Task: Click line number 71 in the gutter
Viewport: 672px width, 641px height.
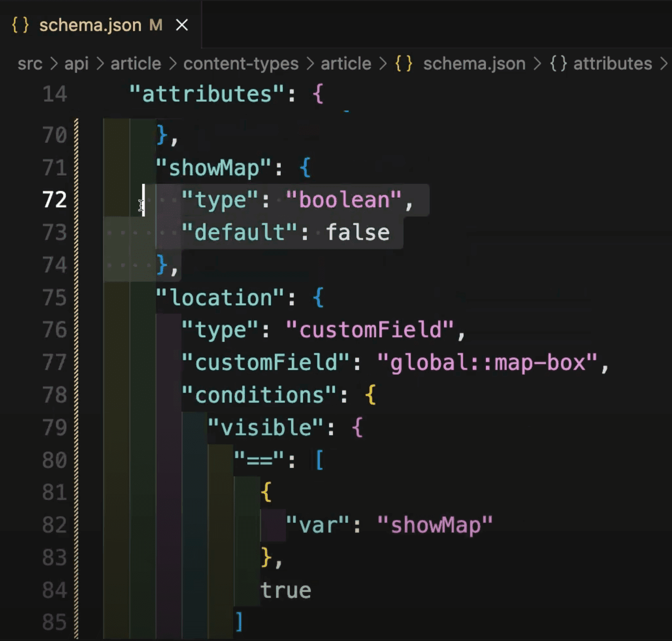Action: click(54, 168)
